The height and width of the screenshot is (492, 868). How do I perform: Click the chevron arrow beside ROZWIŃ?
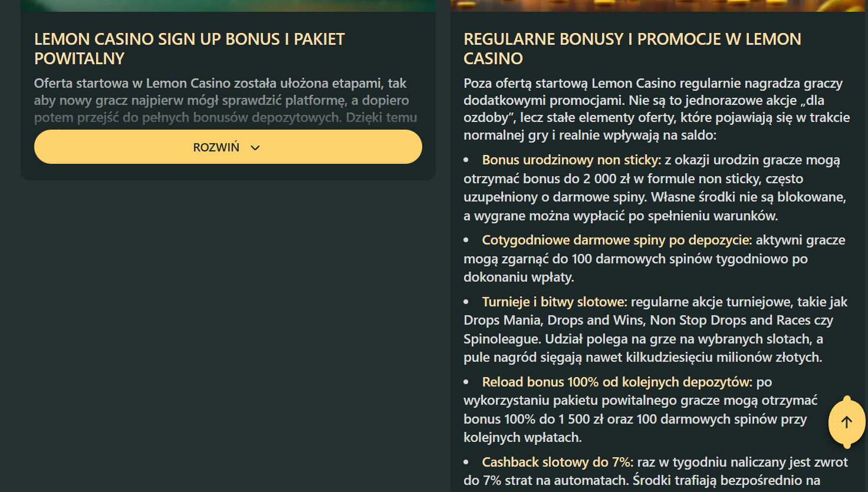255,148
